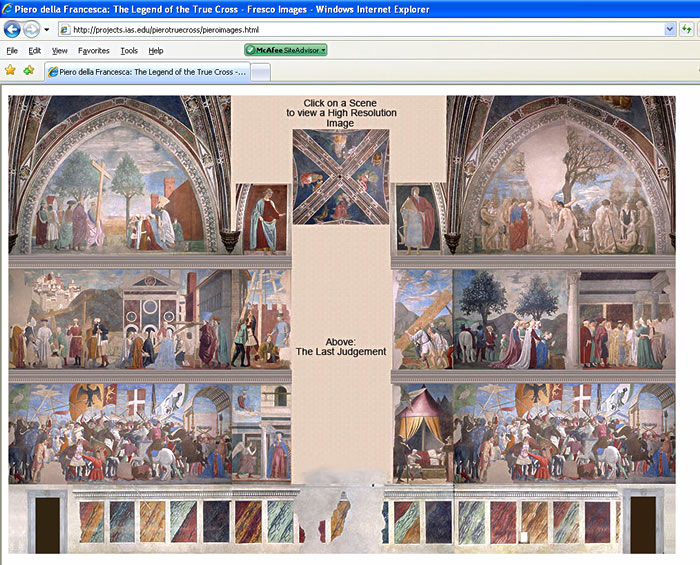
Task: Expand the address bar URL dropdown
Action: click(x=669, y=29)
